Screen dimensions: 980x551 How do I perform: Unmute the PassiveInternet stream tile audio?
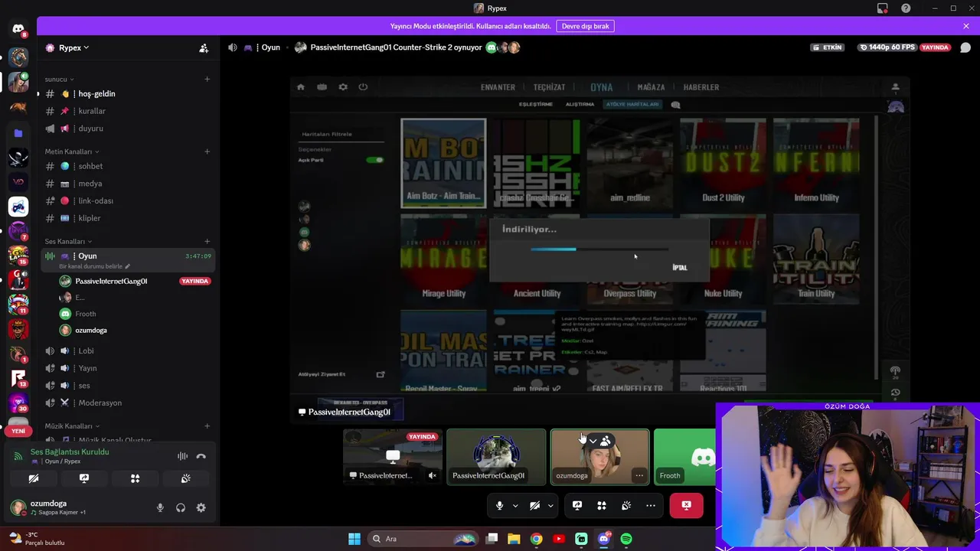(x=433, y=475)
